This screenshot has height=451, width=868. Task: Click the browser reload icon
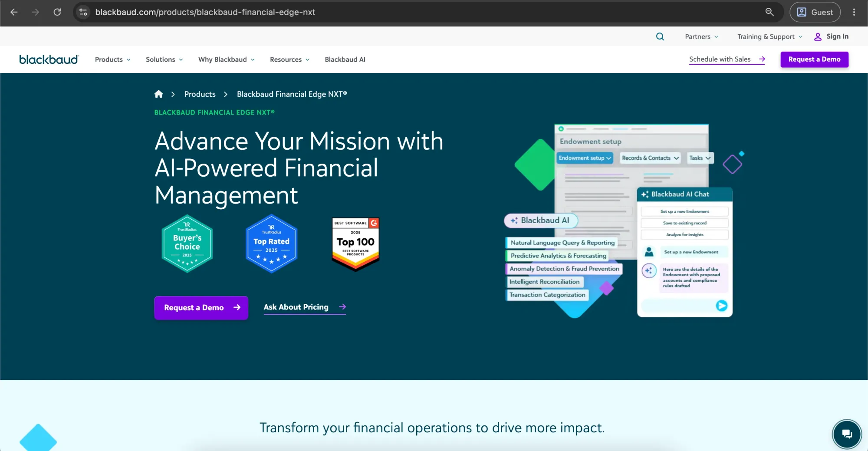point(57,12)
